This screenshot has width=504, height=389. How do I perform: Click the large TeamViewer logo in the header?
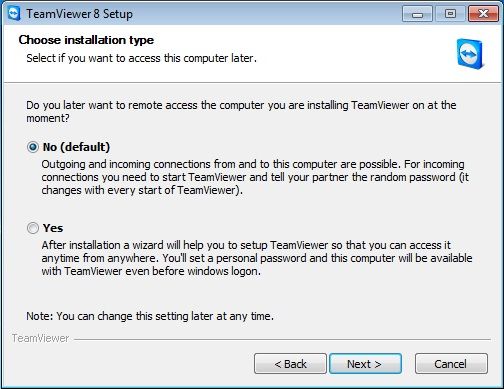[470, 54]
